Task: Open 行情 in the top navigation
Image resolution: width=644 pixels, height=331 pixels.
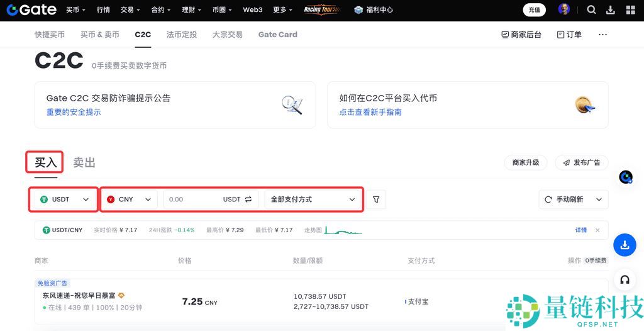Action: (103, 9)
